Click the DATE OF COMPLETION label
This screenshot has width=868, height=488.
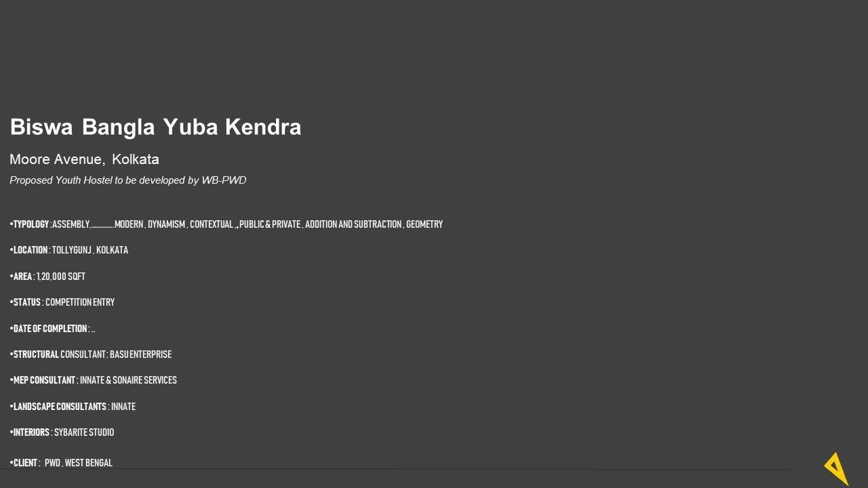point(50,329)
